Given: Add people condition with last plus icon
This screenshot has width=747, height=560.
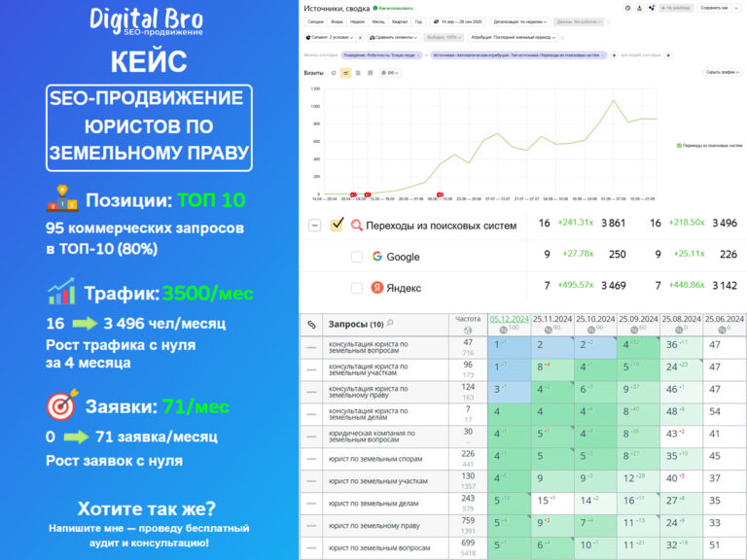Looking at the screenshot, I should point(668,55).
